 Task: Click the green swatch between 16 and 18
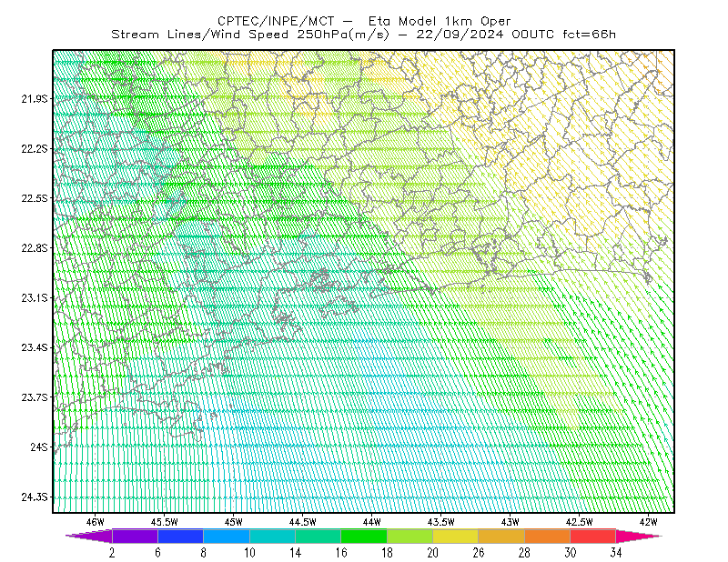click(x=364, y=536)
